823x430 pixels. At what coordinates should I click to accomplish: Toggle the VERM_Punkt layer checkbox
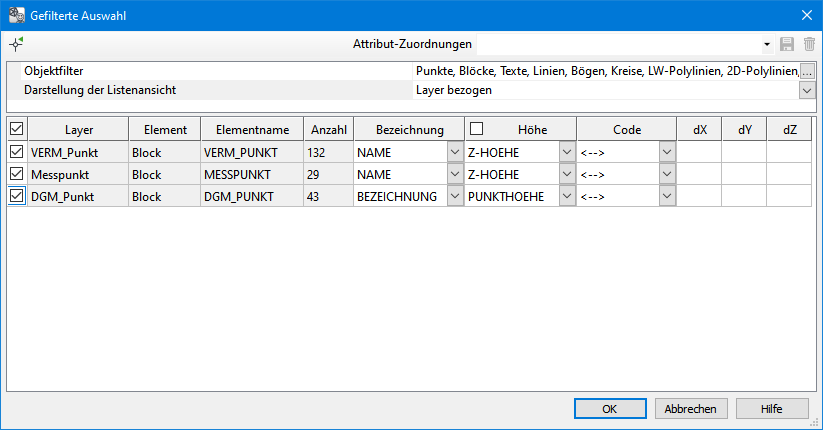tap(16, 152)
